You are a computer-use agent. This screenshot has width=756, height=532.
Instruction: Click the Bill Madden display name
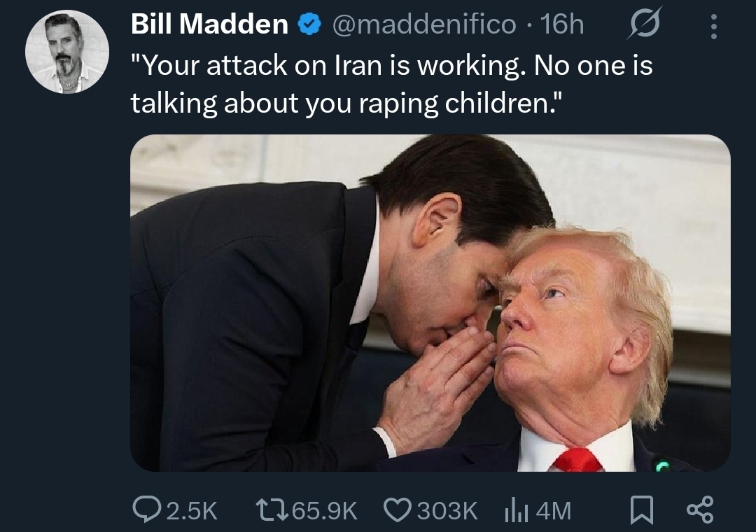pos(209,24)
